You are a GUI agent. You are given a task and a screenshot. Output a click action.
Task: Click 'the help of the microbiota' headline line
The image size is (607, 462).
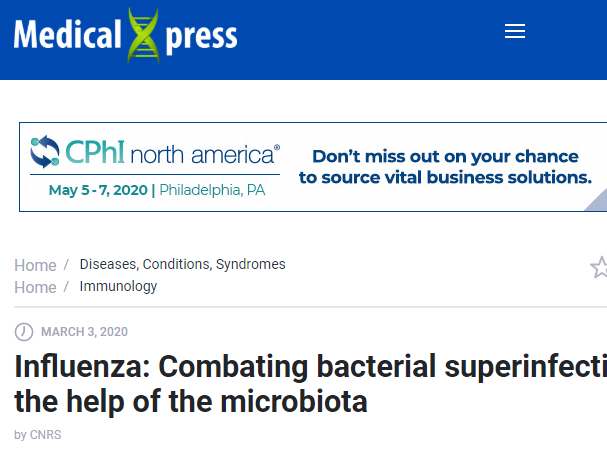191,402
